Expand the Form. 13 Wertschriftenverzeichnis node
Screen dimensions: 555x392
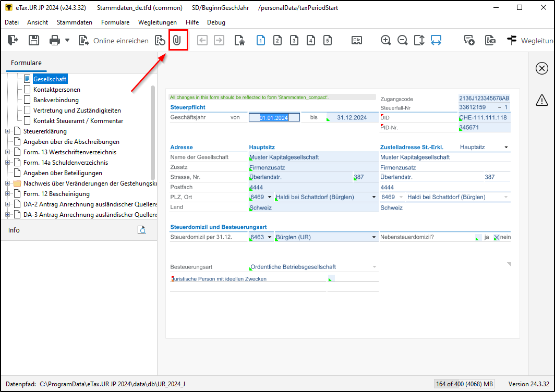pos(7,152)
